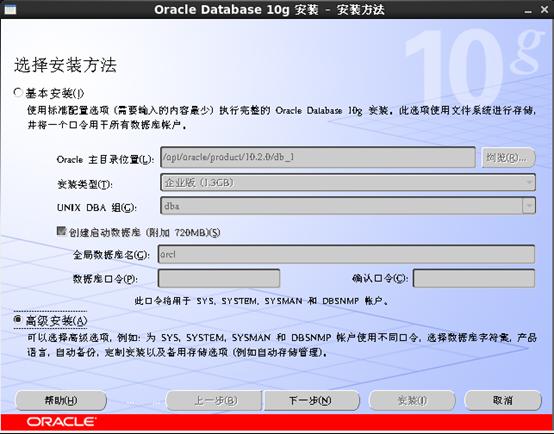Screen dimensions: 554x434
Task: Click the 数据库口令 password field
Action: (219, 278)
